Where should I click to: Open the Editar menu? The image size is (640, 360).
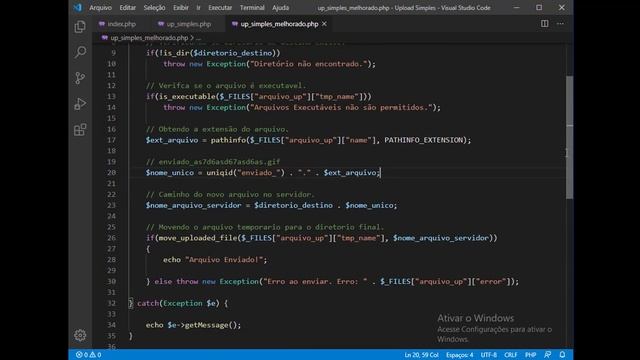128,8
